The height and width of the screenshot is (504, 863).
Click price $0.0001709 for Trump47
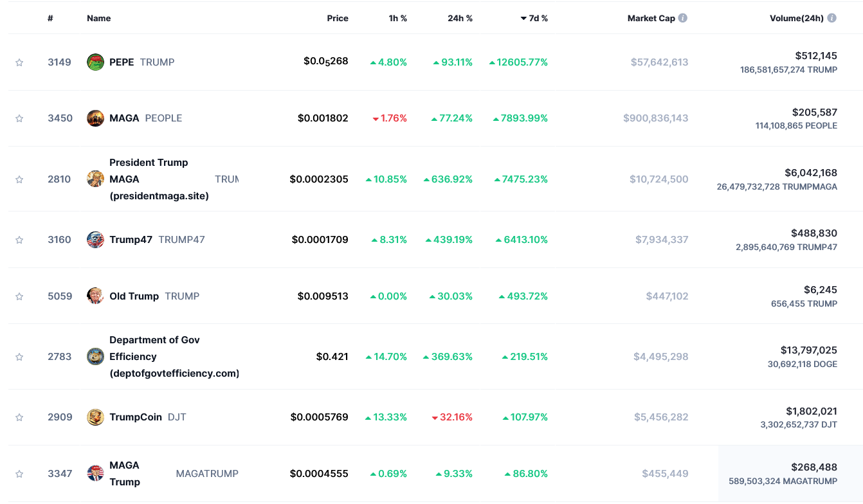pyautogui.click(x=320, y=240)
